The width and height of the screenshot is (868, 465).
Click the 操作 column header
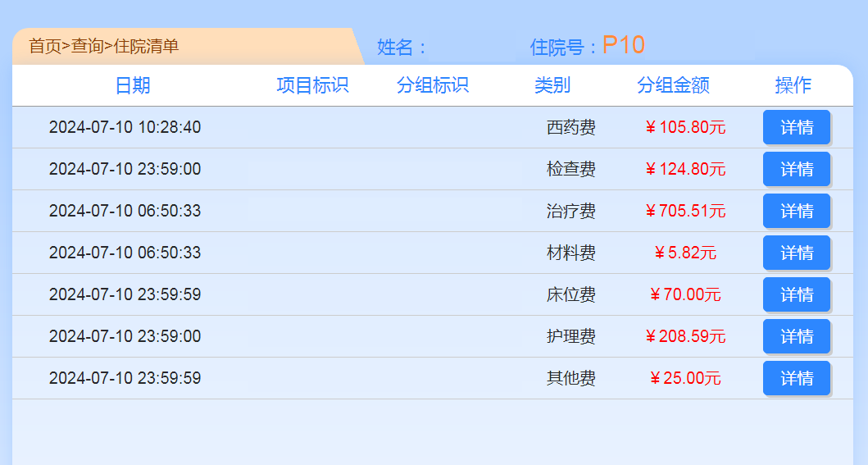pyautogui.click(x=793, y=85)
